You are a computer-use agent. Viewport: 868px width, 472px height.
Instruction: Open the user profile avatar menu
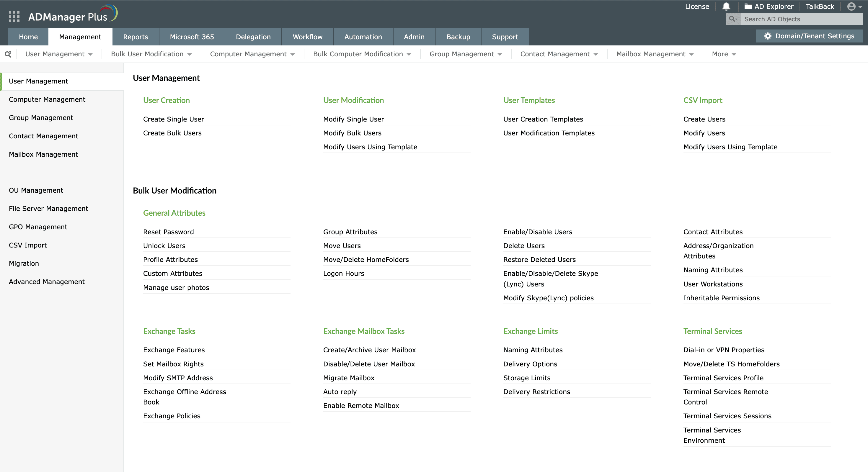pyautogui.click(x=851, y=6)
